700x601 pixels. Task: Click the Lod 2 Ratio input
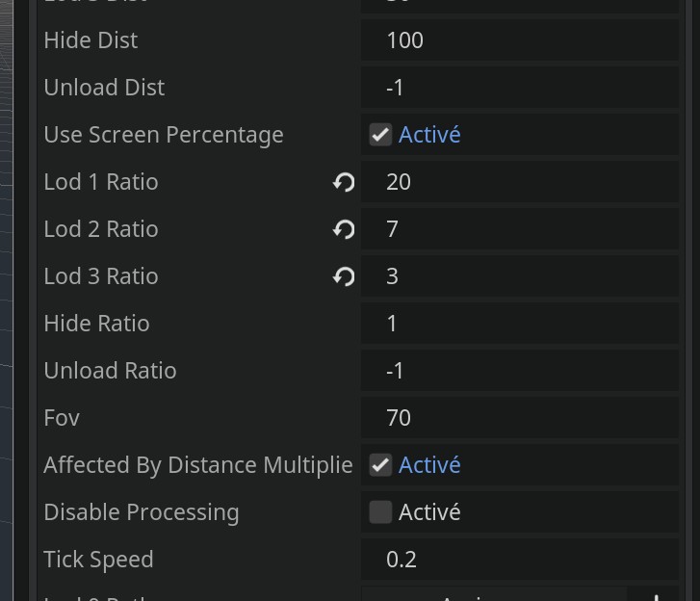[x=520, y=229]
